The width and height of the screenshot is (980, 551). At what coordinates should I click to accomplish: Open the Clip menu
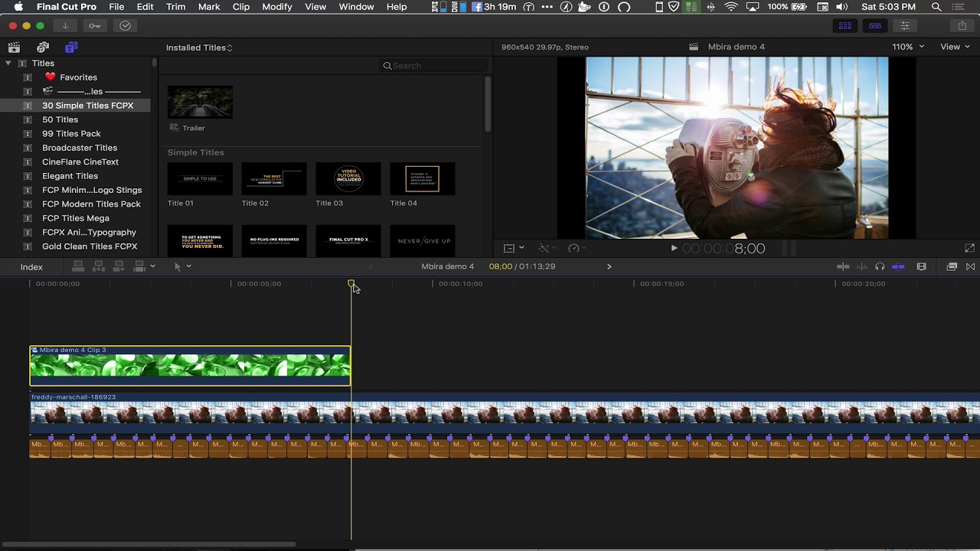tap(241, 7)
